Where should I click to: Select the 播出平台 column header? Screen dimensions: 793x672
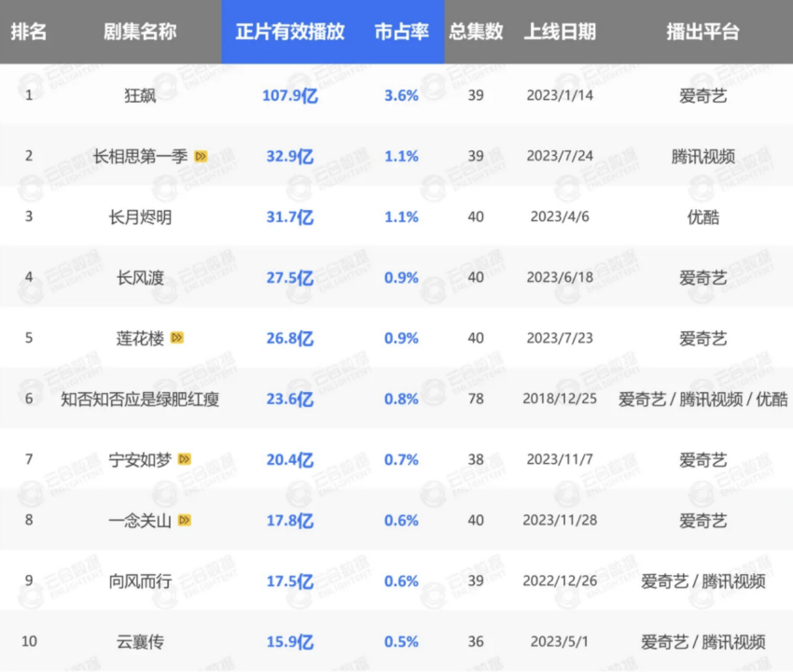pos(703,32)
